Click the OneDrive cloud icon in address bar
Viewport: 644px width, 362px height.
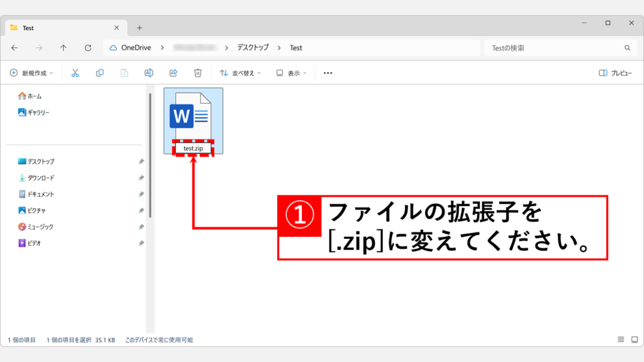pos(113,48)
